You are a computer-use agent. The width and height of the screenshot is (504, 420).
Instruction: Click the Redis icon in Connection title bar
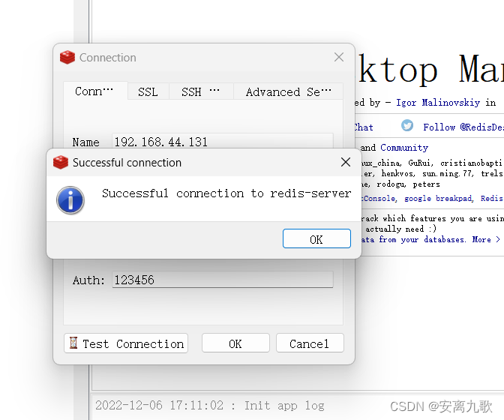[x=67, y=58]
